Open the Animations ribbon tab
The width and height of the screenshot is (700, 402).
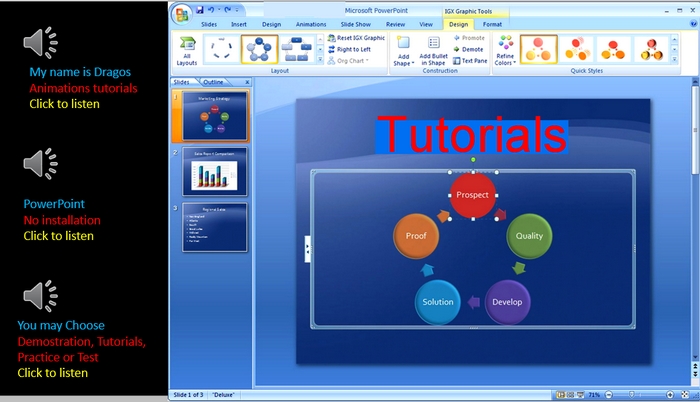pyautogui.click(x=311, y=24)
